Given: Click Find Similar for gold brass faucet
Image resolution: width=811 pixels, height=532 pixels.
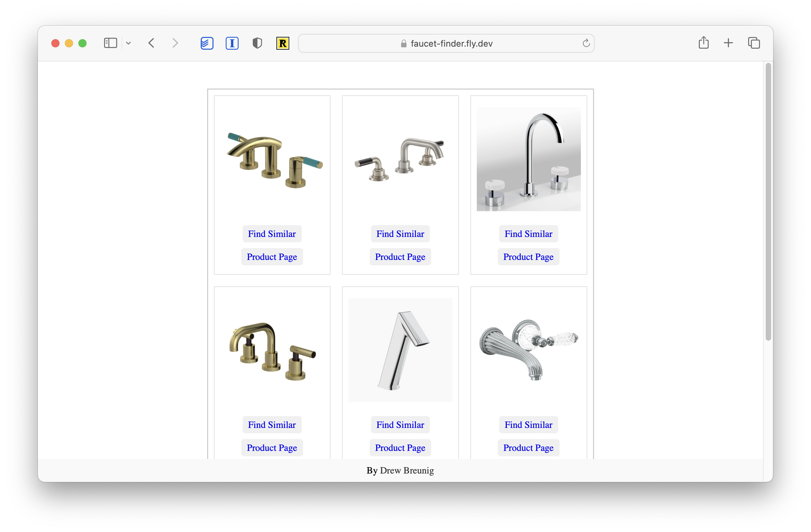Looking at the screenshot, I should click(x=272, y=233).
